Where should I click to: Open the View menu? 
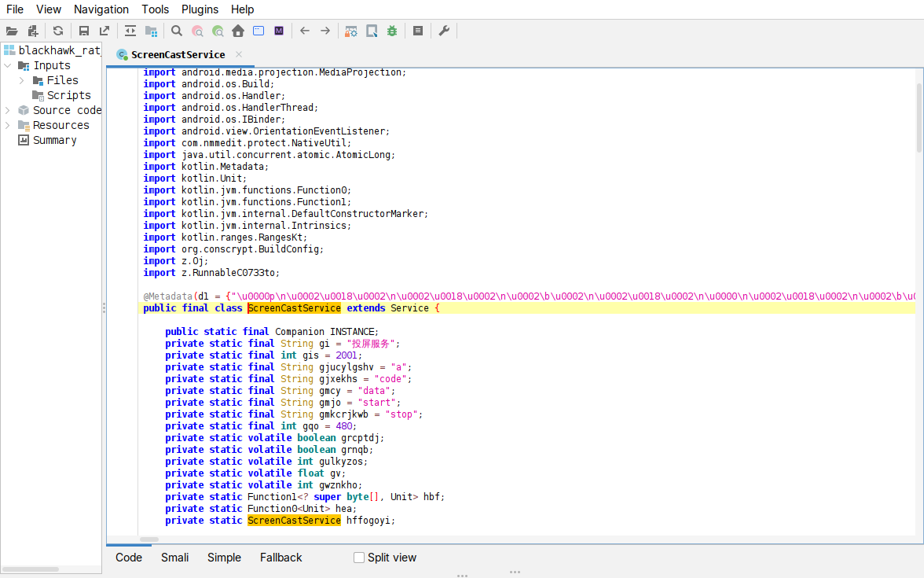tap(49, 9)
